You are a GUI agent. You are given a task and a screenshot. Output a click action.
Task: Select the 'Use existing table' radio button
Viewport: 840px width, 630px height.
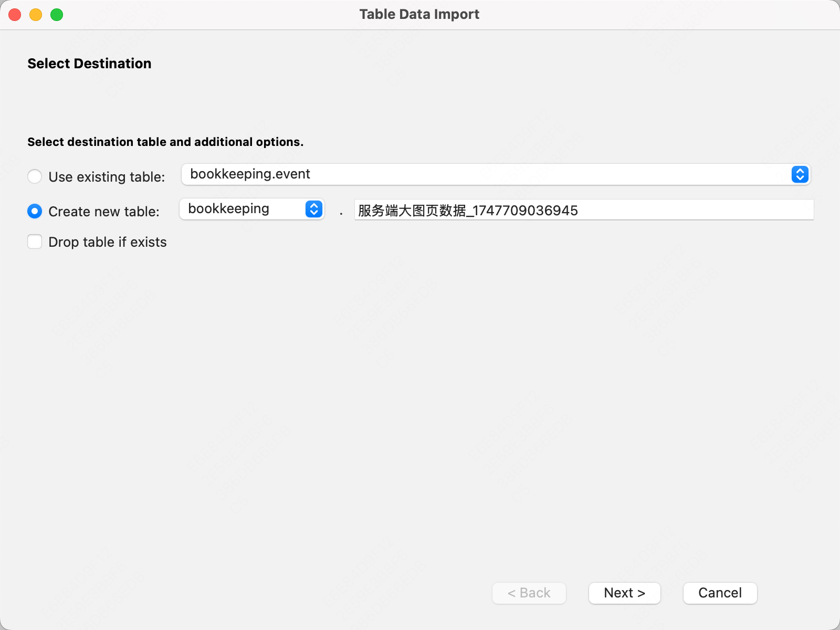[x=35, y=177]
